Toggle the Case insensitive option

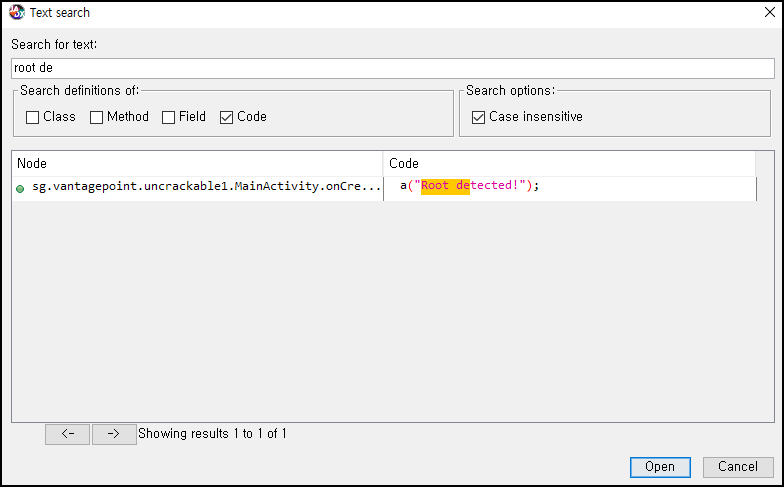click(478, 118)
